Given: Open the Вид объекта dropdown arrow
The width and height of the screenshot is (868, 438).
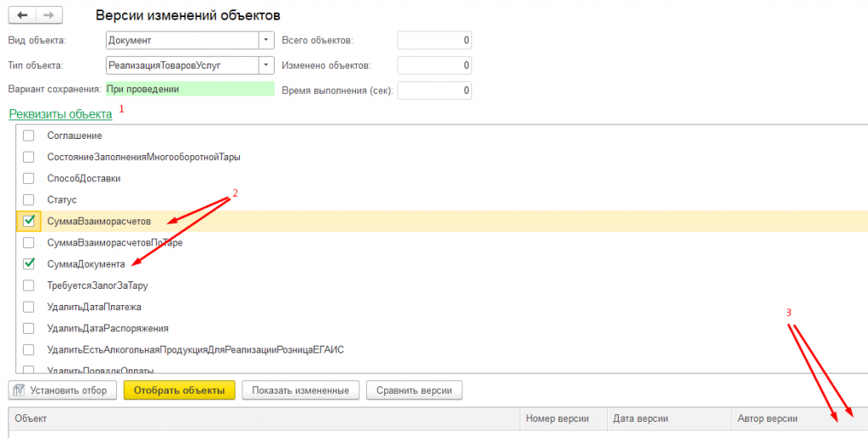Looking at the screenshot, I should (266, 40).
